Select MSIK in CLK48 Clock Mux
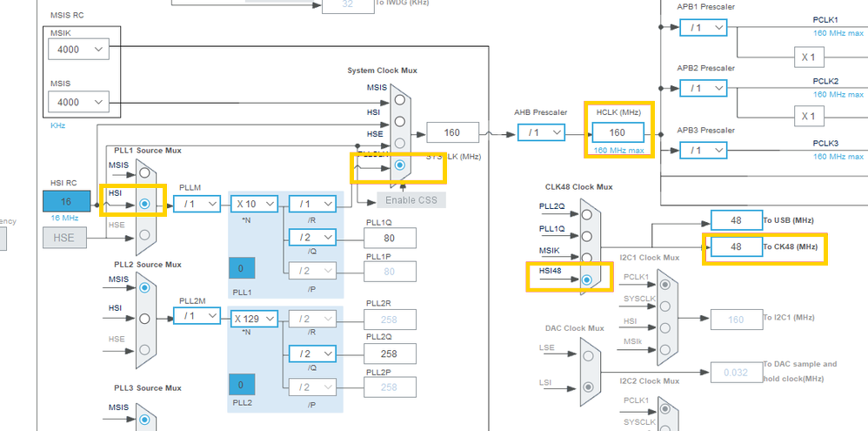Viewport: 868px width, 431px height. 587,258
